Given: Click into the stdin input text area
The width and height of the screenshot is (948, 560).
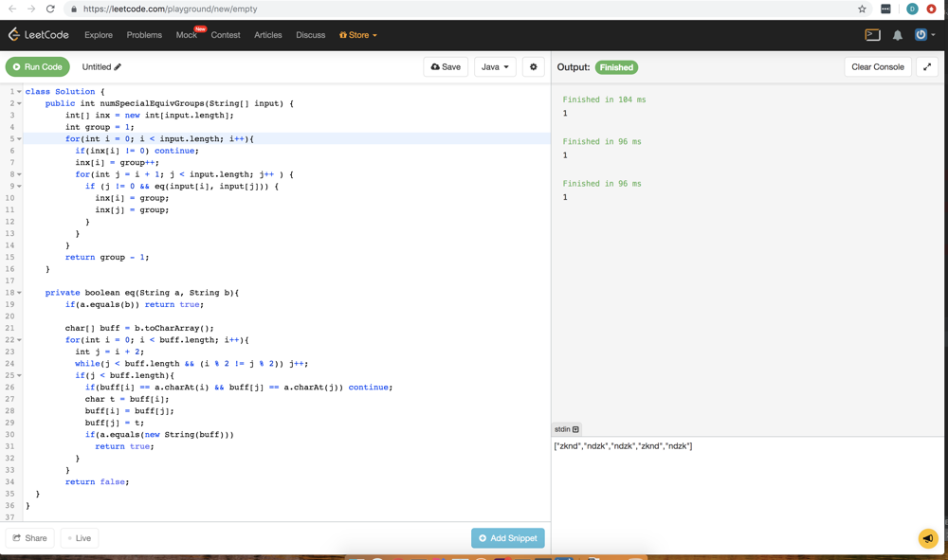Looking at the screenshot, I should tap(749, 483).
